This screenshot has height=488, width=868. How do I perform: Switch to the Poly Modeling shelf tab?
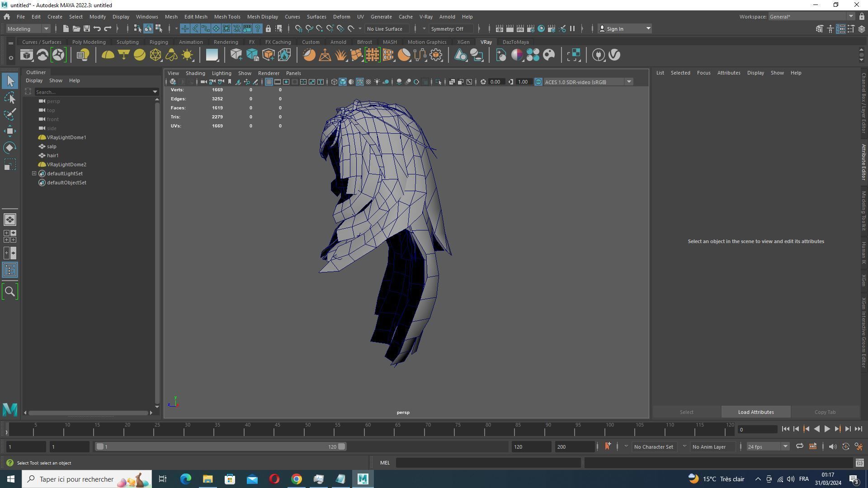click(x=89, y=42)
